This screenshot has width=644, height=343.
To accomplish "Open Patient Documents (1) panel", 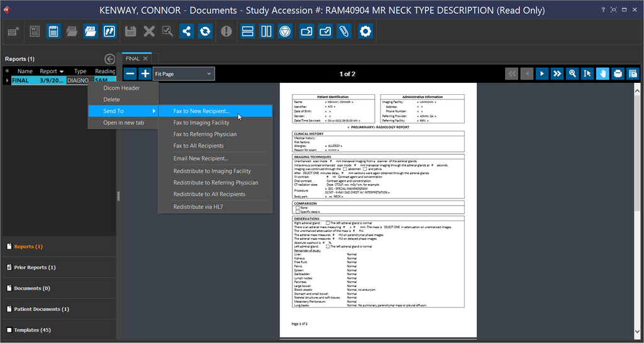I will [x=42, y=309].
